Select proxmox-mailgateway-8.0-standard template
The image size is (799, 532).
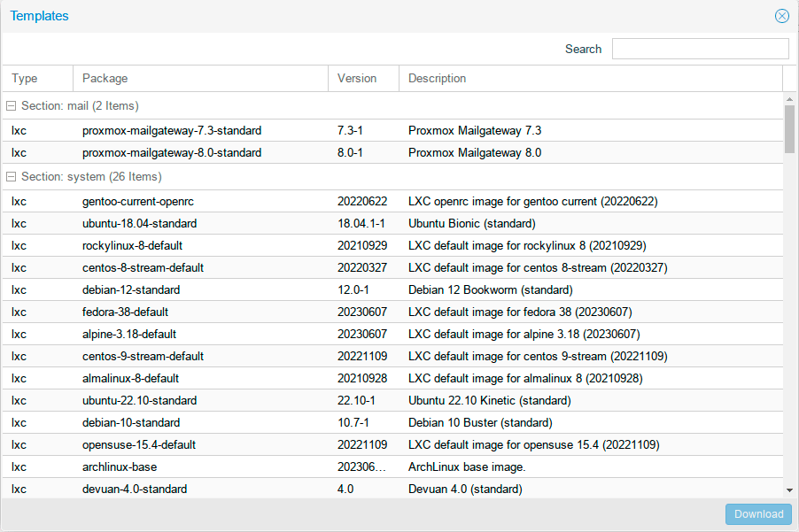pos(172,153)
